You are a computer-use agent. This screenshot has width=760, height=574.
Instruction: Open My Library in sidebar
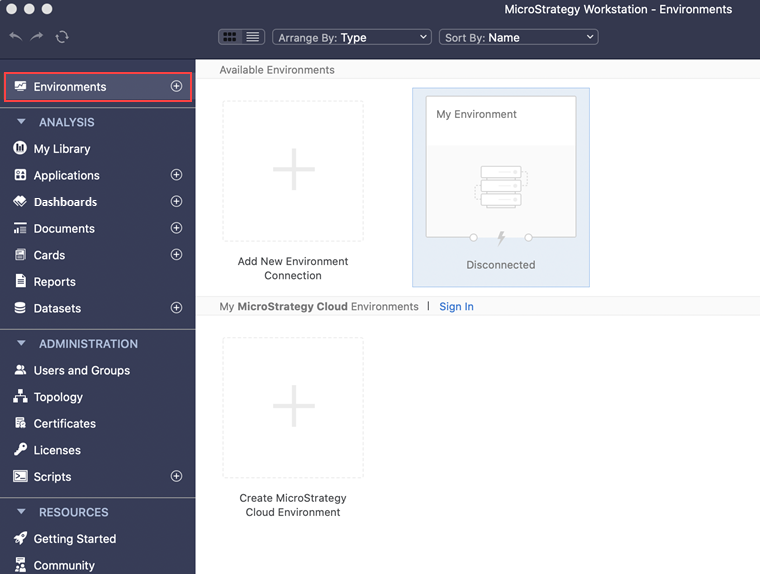click(x=62, y=149)
